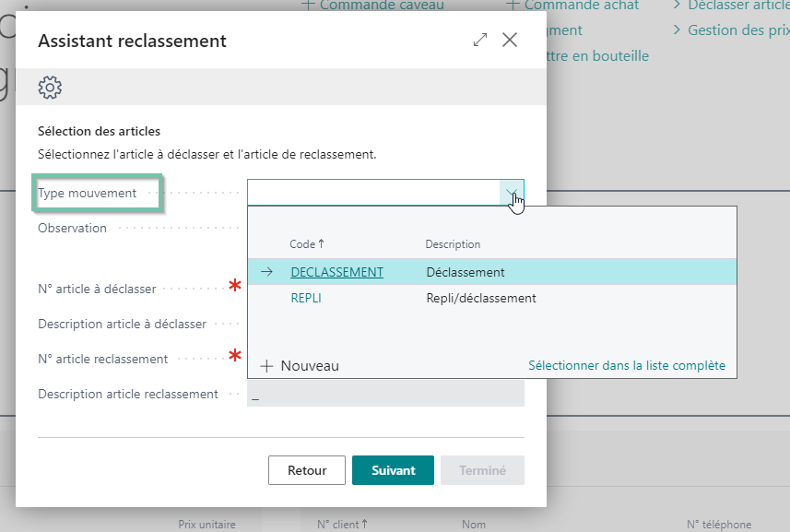Click the N° téléphone column header
Viewport: 790px width, 532px height.
click(x=719, y=525)
